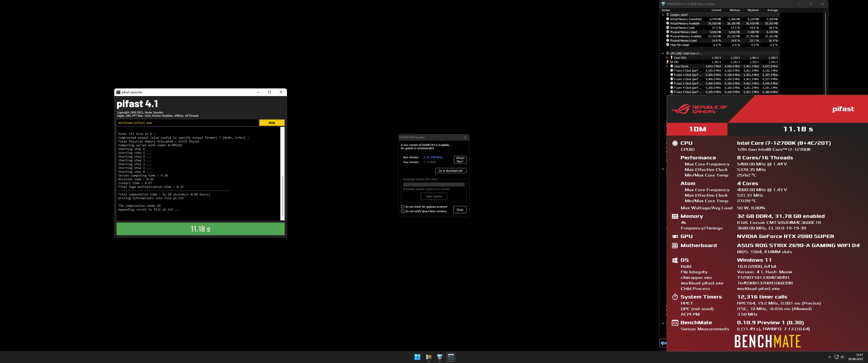The width and height of the screenshot is (868, 363).
Task: Click Close button in update dialog
Action: click(459, 209)
